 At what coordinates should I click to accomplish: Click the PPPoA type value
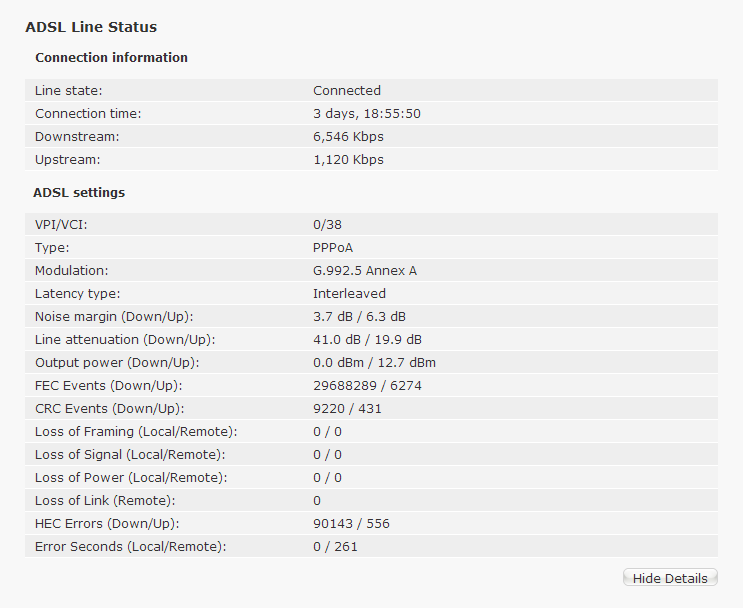click(333, 248)
